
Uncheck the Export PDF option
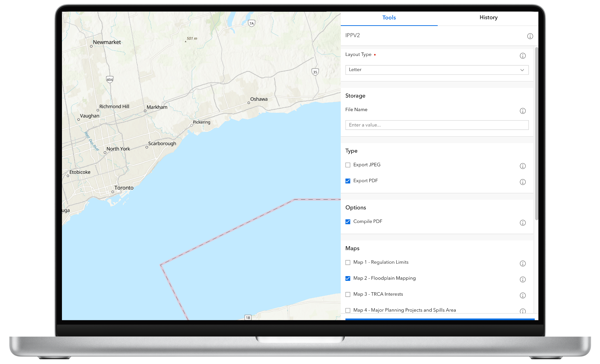tap(348, 181)
